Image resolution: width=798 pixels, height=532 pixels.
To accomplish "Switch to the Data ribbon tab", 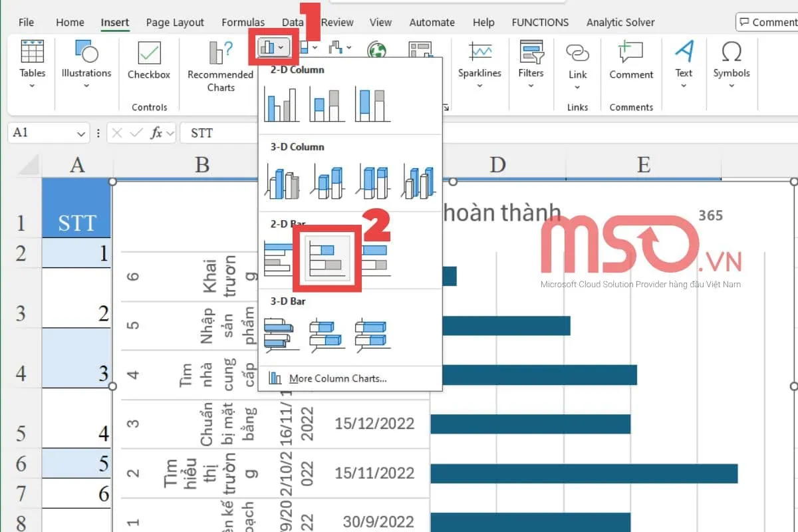I will (x=293, y=22).
